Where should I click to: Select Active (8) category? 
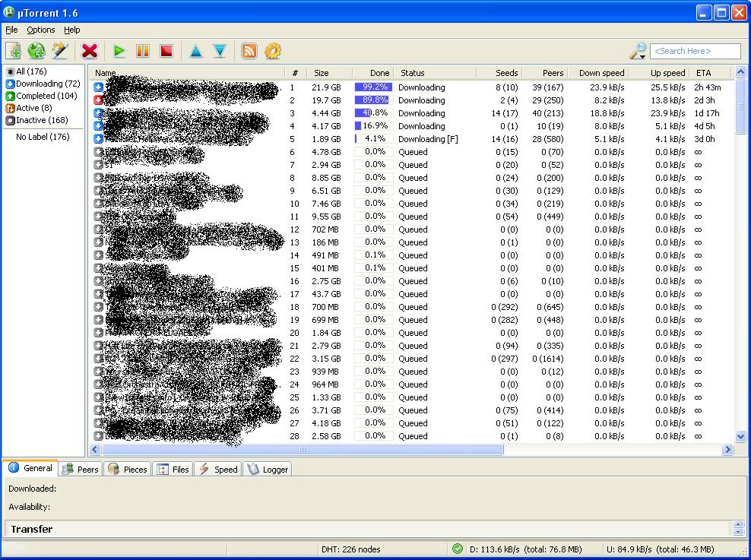click(29, 108)
